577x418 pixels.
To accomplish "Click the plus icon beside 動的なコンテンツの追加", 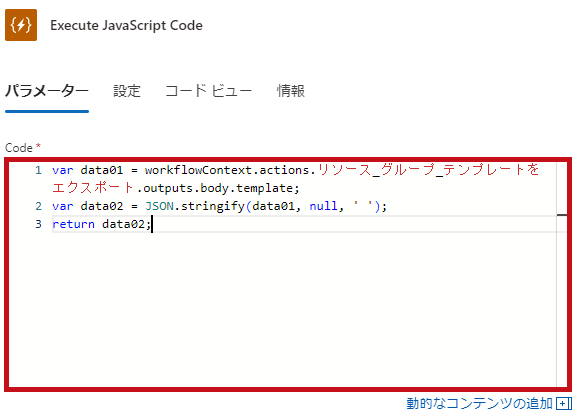I will [x=564, y=404].
